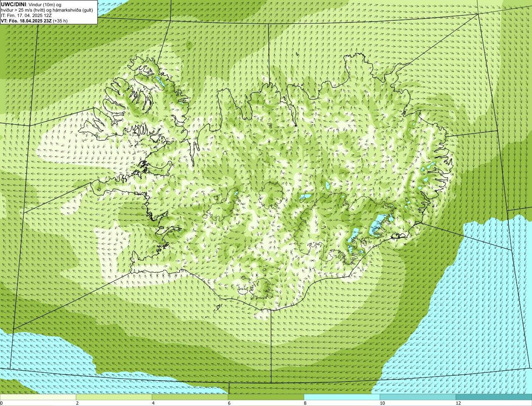Click the 'VT: Fös. 18.04.2025 23Z (+35 h)' line
This screenshot has height=406, width=532.
pyautogui.click(x=34, y=21)
